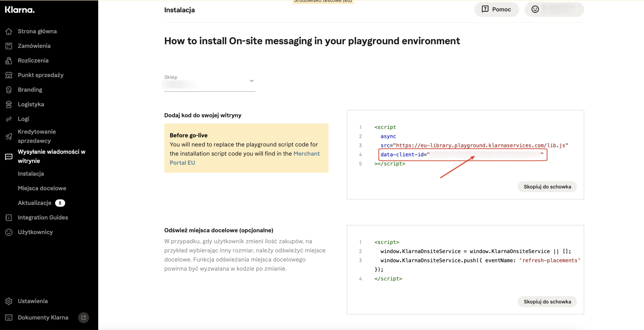Open Dokumenty Klarna link
644x330 pixels.
coord(43,318)
